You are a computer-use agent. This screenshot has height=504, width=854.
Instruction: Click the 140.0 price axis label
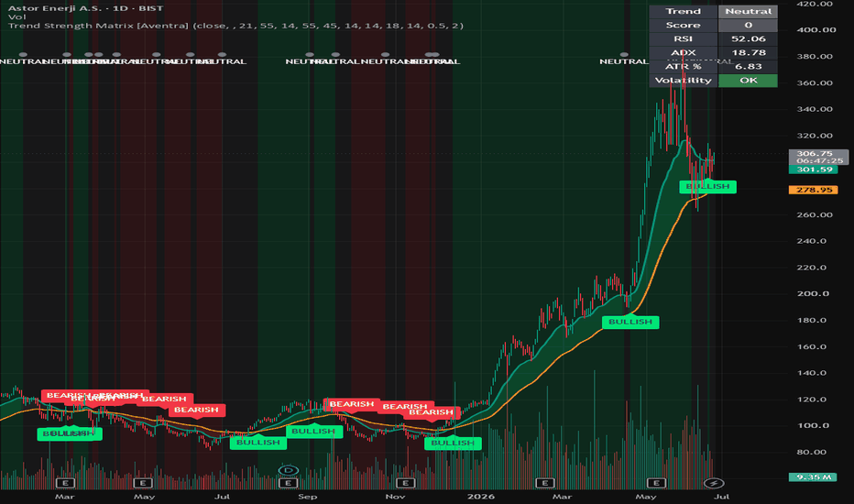[811, 373]
